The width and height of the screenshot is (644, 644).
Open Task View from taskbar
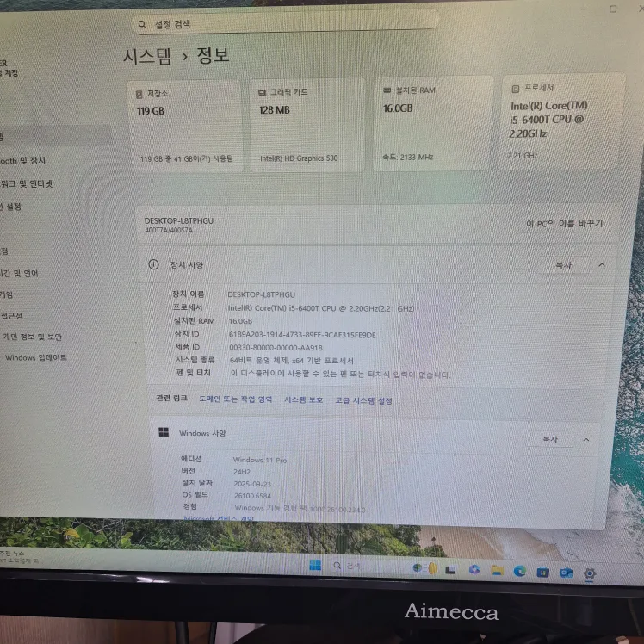(450, 570)
